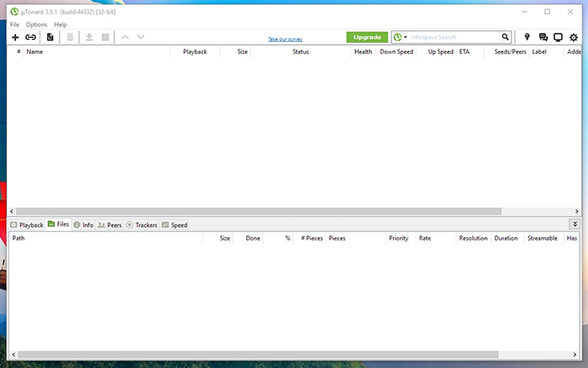Sort by Playback column header
The image size is (588, 368).
195,52
